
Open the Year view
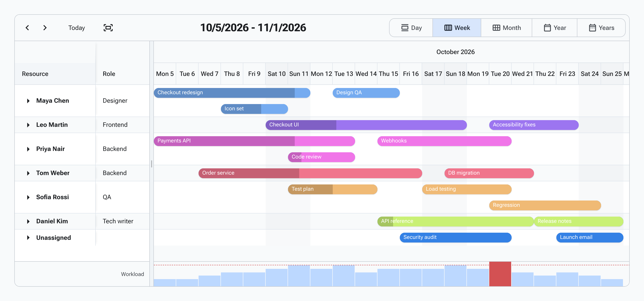[555, 28]
